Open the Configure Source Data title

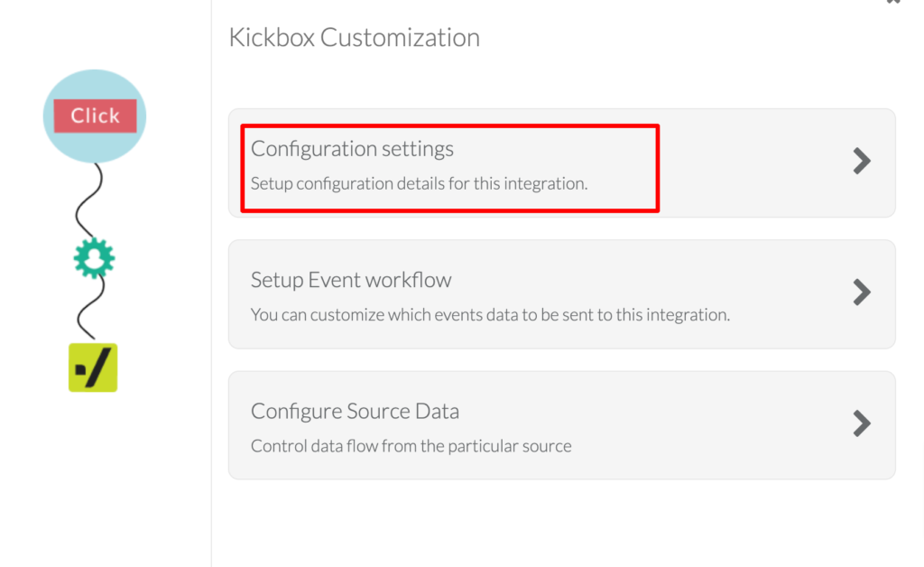coord(355,411)
